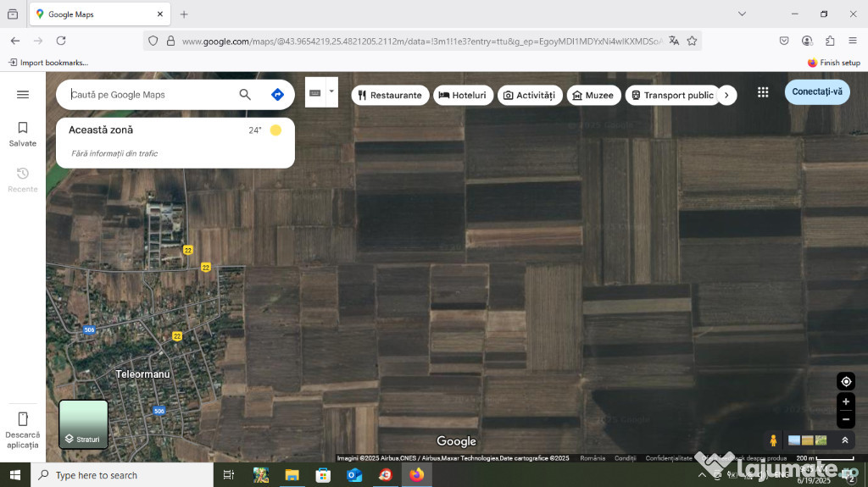
Task: Zoom out with minus button
Action: point(846,419)
